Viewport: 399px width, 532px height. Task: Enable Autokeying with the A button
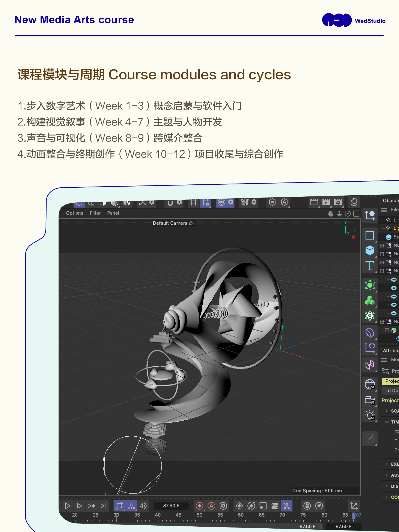point(211,506)
